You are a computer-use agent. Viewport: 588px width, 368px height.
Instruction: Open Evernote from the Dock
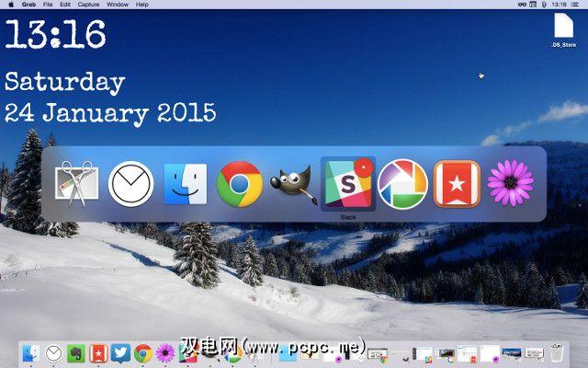tap(76, 353)
